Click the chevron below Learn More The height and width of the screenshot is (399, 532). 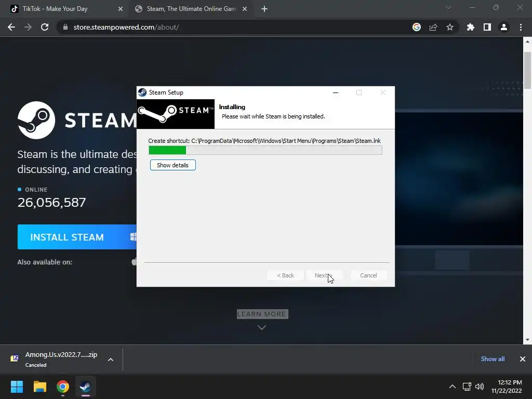(262, 327)
